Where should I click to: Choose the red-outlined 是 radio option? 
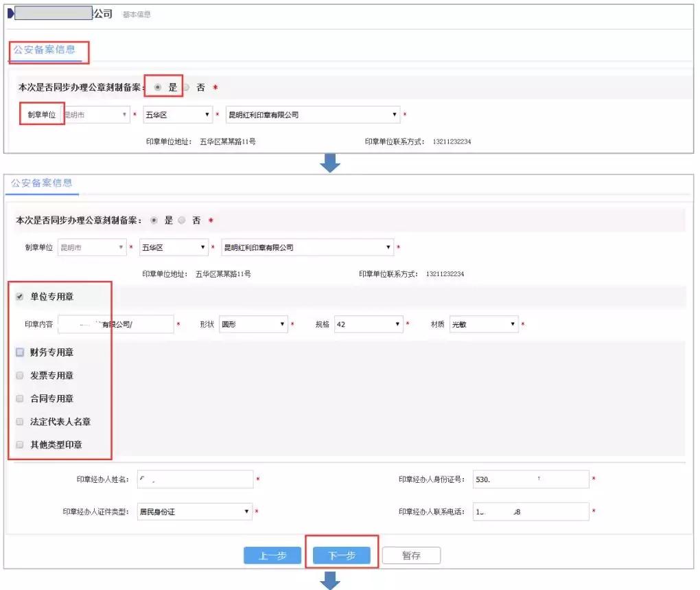click(159, 87)
